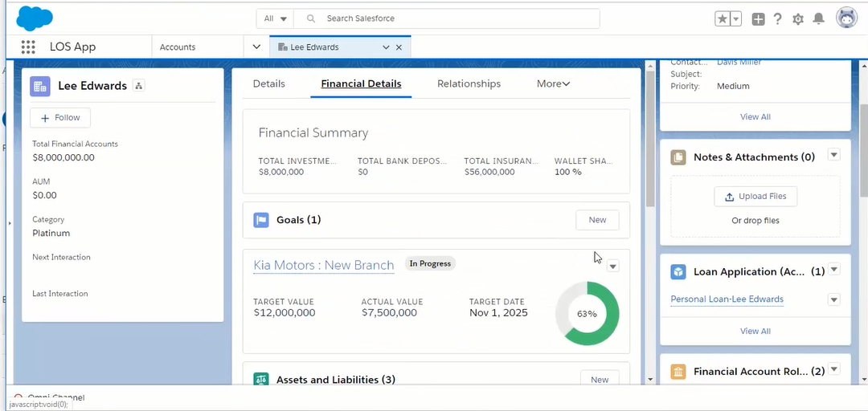868x411 pixels.
Task: Open the Setup gear icon
Action: 798,19
